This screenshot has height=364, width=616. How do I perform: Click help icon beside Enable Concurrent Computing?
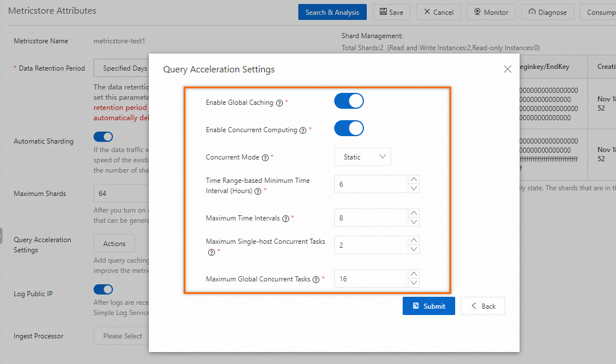point(303,130)
